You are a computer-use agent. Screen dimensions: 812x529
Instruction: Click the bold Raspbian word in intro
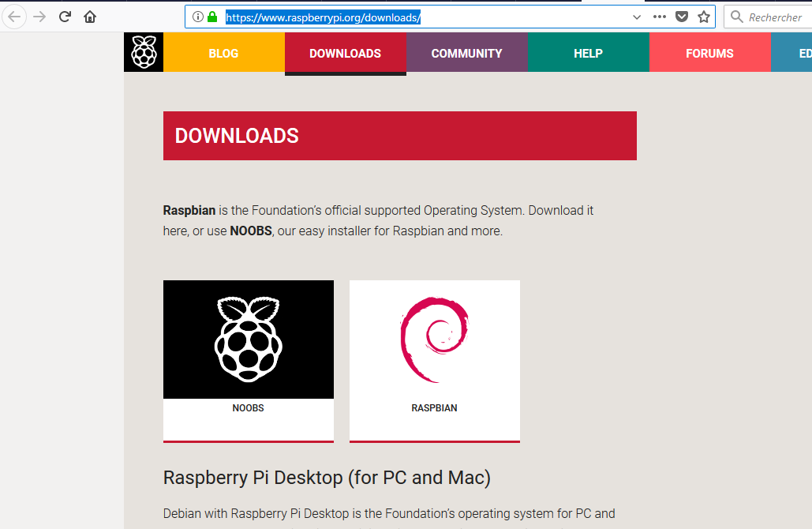(x=189, y=210)
